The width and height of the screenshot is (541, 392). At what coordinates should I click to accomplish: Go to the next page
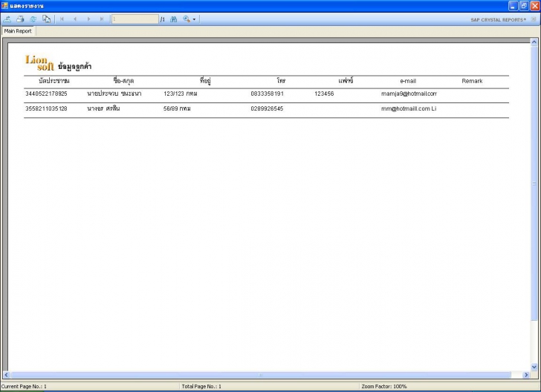pyautogui.click(x=88, y=19)
